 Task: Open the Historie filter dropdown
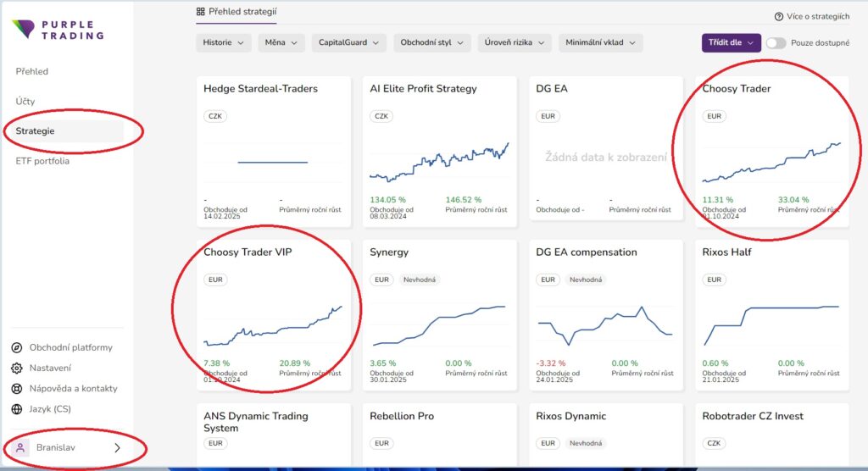pyautogui.click(x=223, y=42)
